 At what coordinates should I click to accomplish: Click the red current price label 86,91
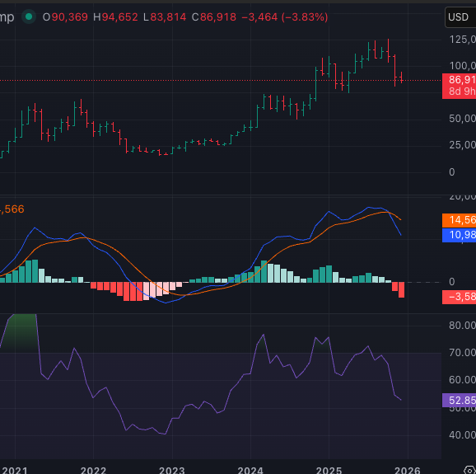click(x=462, y=80)
